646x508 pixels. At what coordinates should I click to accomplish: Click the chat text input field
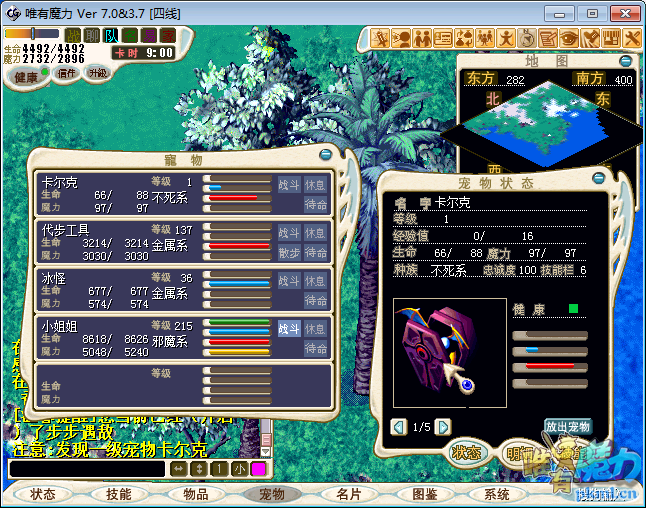(x=87, y=469)
